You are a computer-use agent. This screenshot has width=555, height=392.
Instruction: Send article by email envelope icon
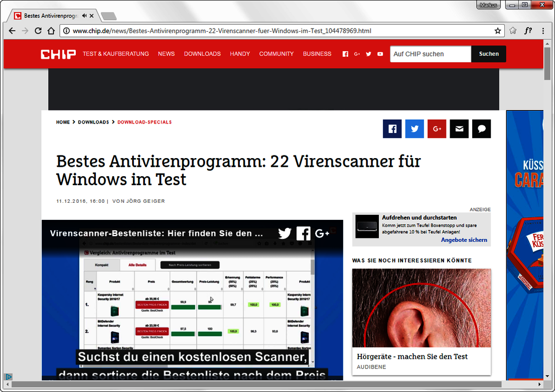459,129
